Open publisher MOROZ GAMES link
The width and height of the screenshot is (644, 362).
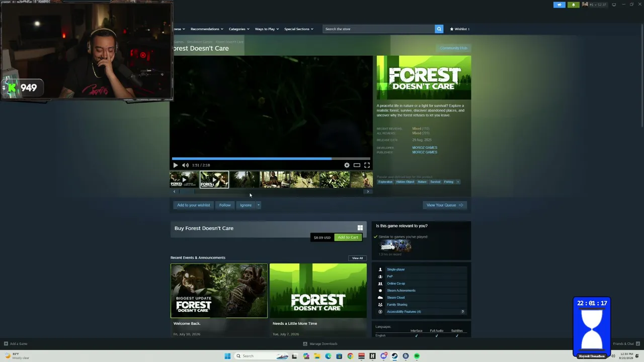click(x=425, y=152)
